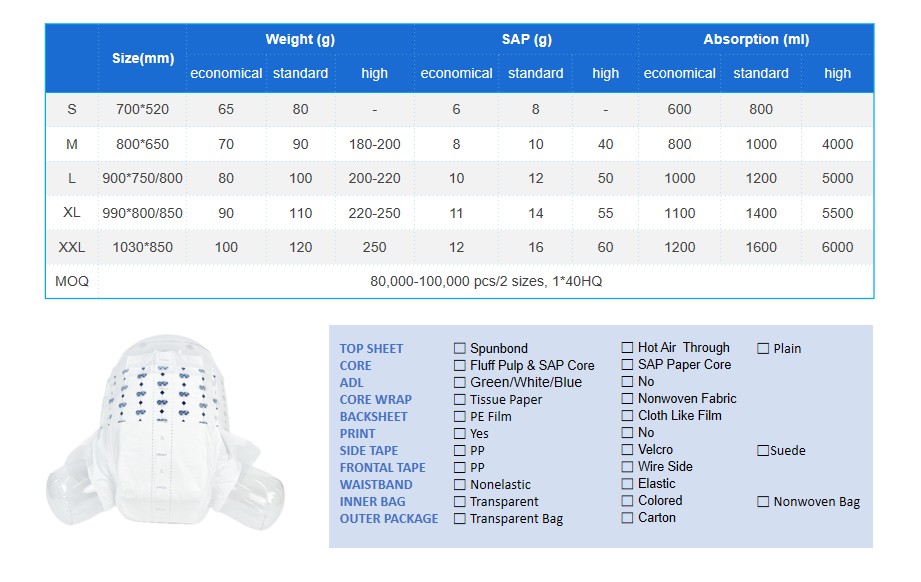Tick the SAP Paper Core checkbox
Image resolution: width=921 pixels, height=582 pixels.
[x=627, y=365]
